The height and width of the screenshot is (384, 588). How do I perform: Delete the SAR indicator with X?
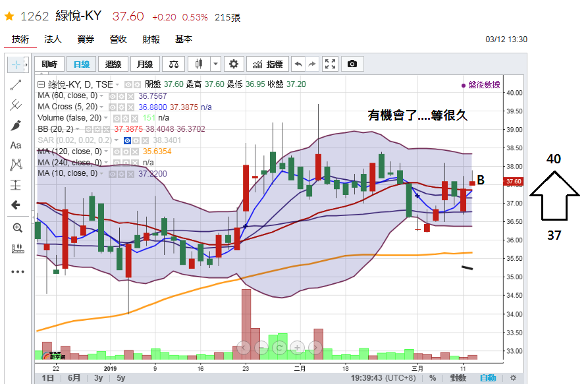(145, 141)
